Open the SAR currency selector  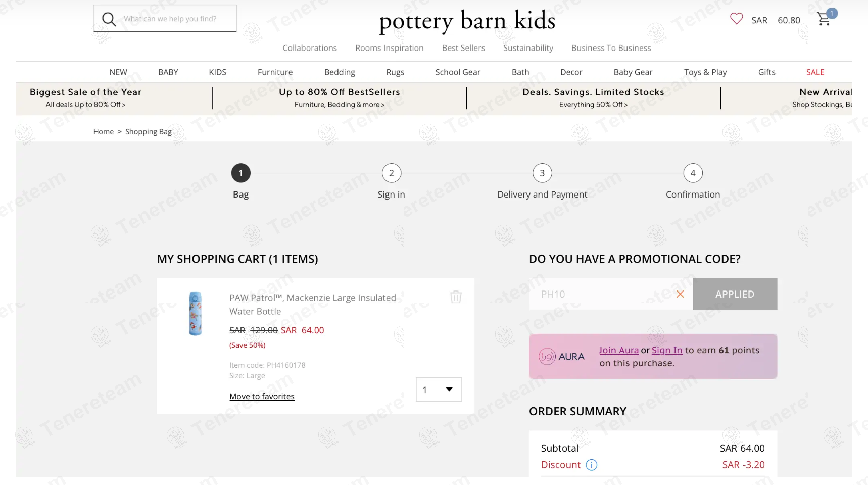(759, 20)
